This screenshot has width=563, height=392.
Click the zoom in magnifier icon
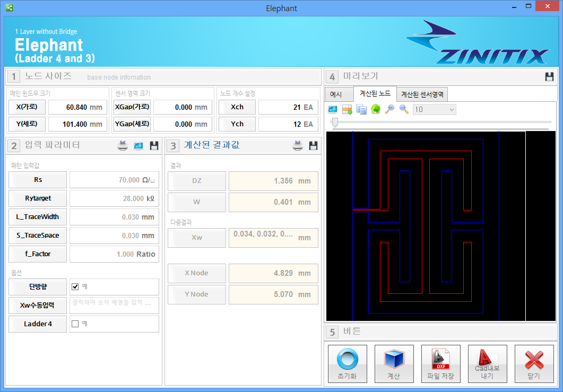(x=389, y=109)
